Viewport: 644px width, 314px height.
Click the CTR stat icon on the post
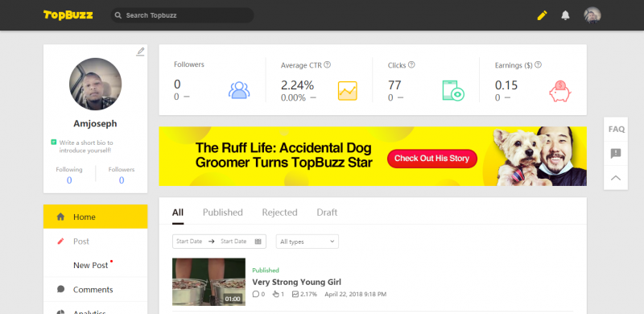(295, 294)
